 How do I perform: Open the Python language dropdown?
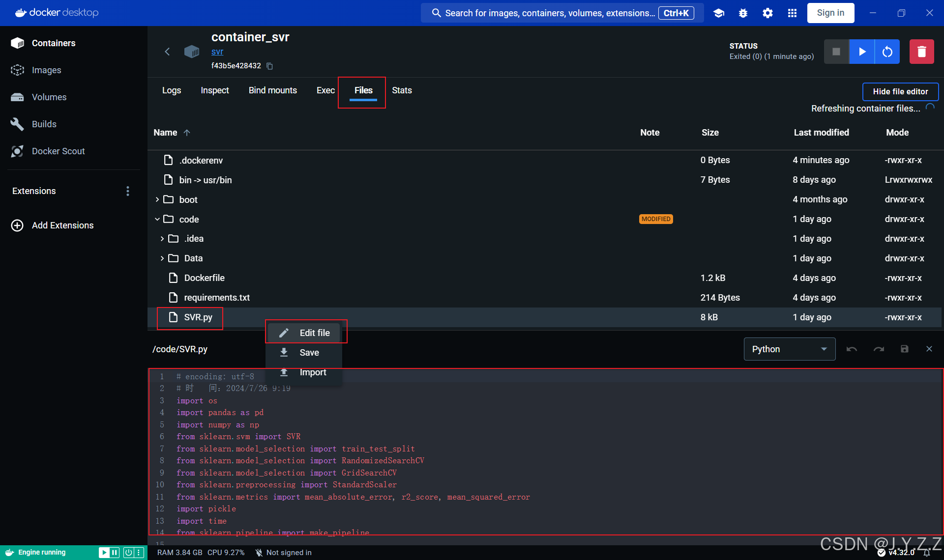pyautogui.click(x=789, y=349)
